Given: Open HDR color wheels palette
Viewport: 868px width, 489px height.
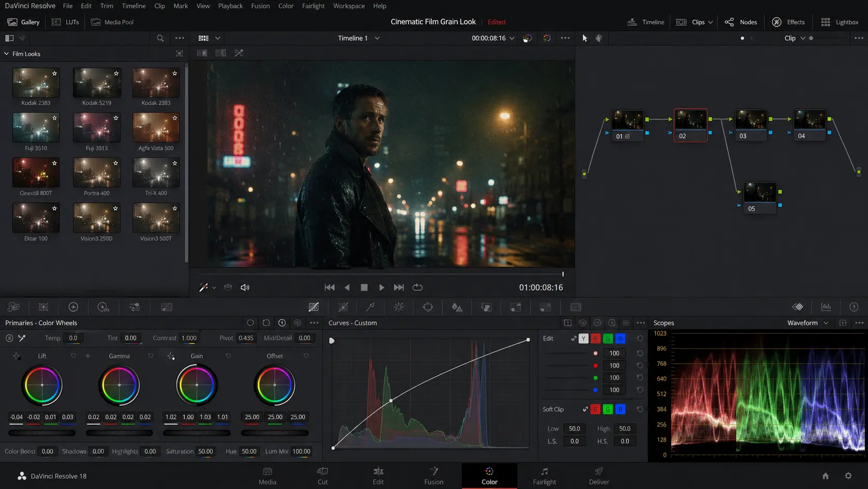Looking at the screenshot, I should [x=103, y=307].
